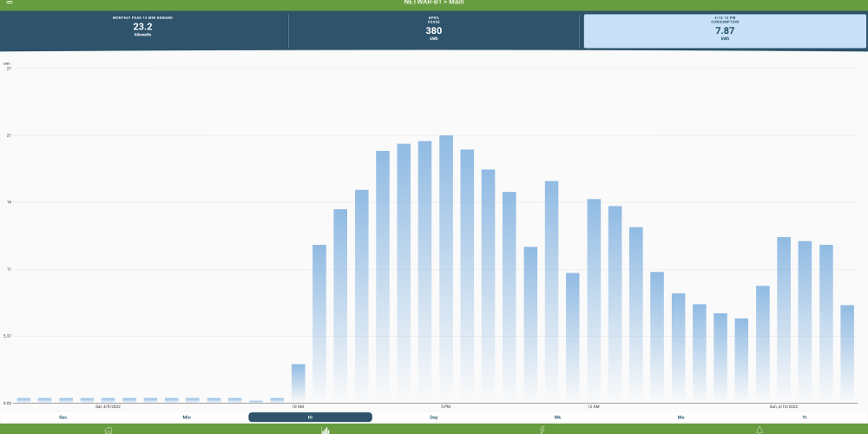Open the hamburger menu
868x434 pixels.
coord(10,3)
